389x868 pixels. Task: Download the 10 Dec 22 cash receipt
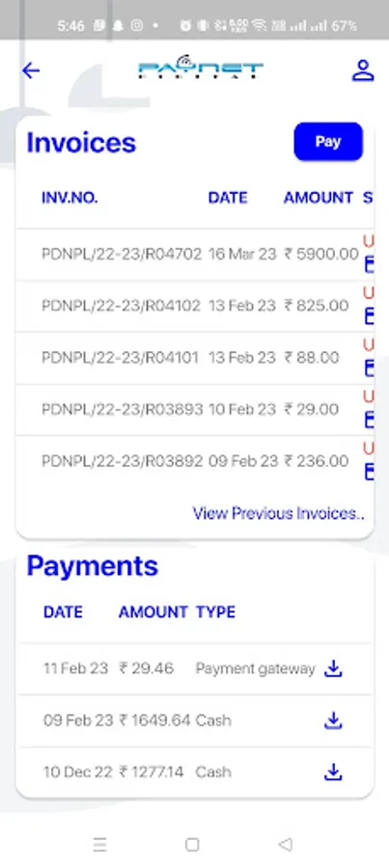pos(332,772)
